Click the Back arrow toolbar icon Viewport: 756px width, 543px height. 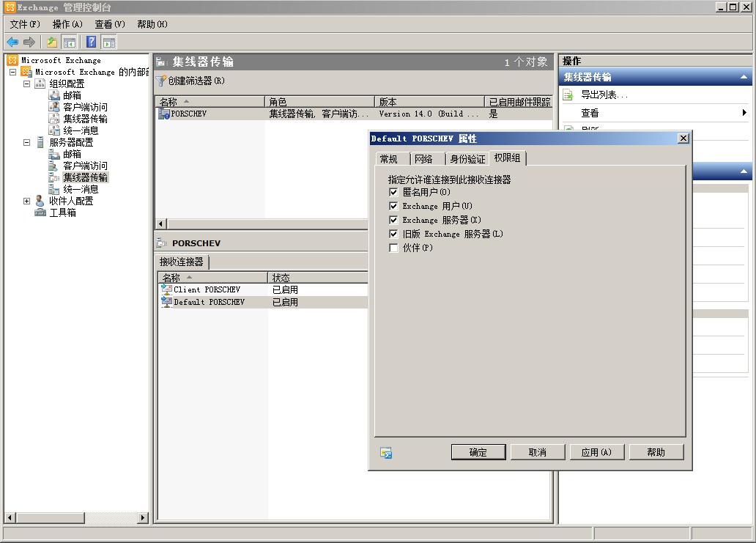pyautogui.click(x=12, y=43)
